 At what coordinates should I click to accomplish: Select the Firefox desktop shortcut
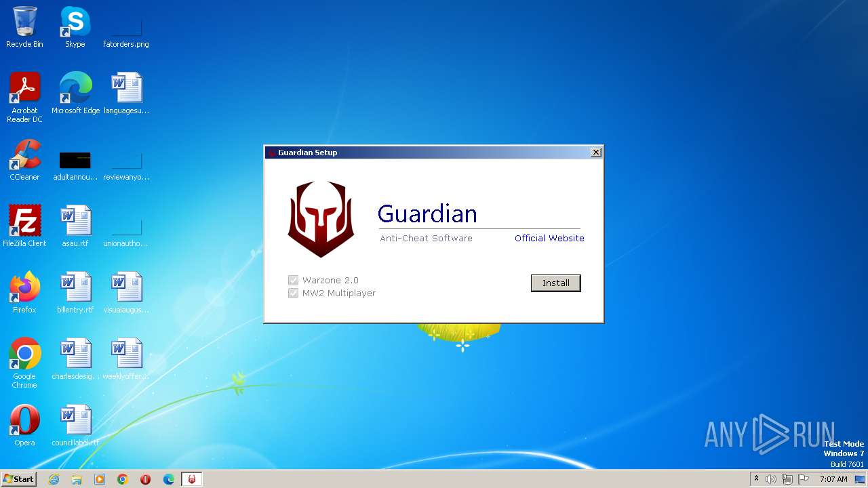coord(24,293)
